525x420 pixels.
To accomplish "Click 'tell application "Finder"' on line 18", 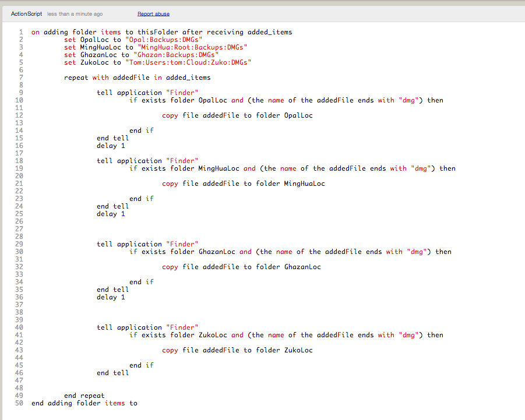I will [147, 161].
